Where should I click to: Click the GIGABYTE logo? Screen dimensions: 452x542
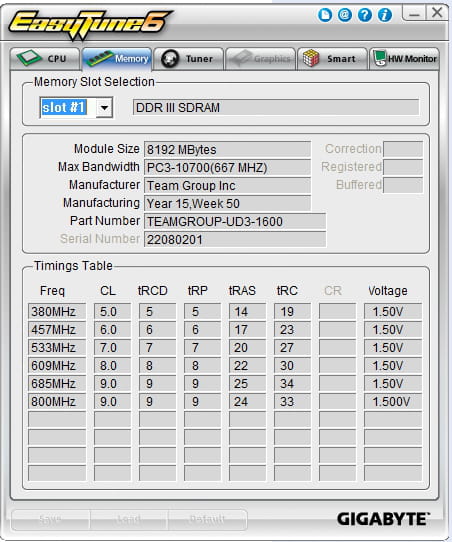383,519
